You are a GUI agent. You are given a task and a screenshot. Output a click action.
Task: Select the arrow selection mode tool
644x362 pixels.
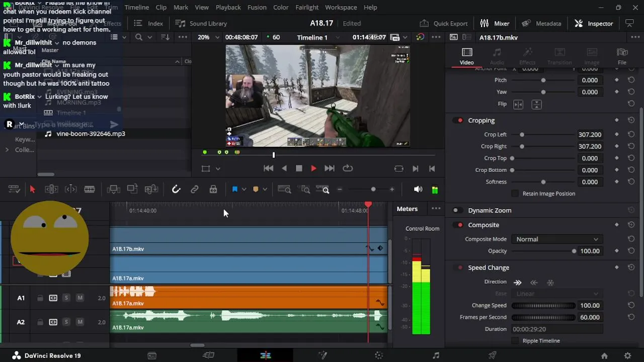[x=33, y=190]
